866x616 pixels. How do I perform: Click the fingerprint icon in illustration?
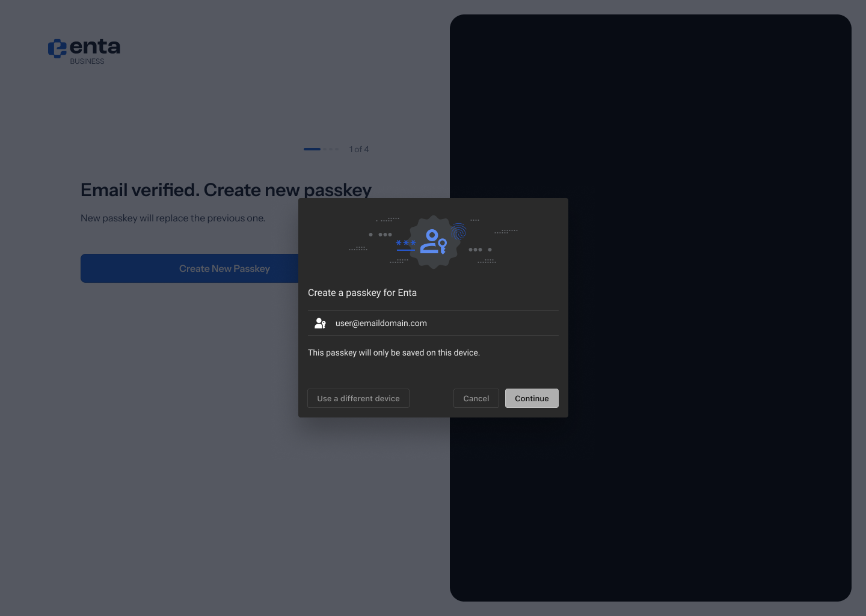coord(459,231)
